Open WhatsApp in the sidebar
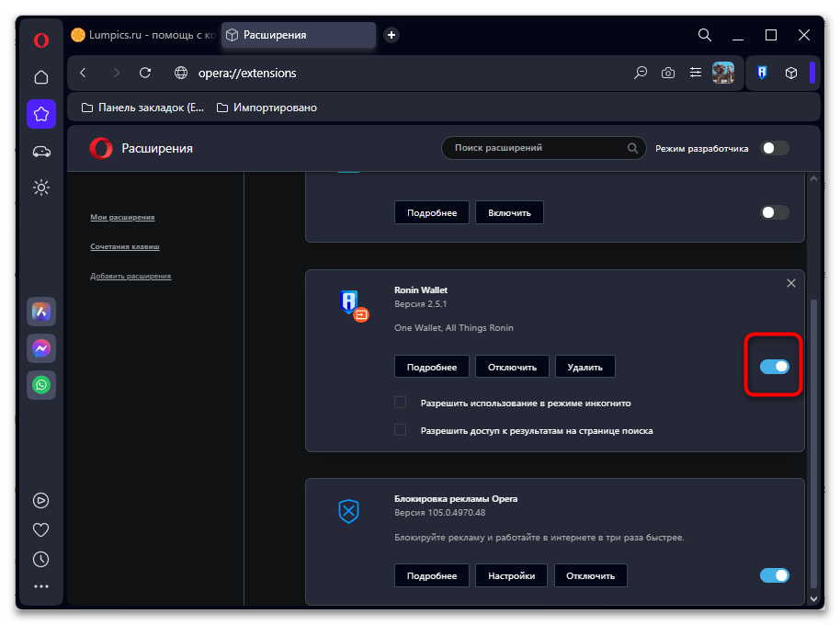The height and width of the screenshot is (625, 840). (41, 385)
